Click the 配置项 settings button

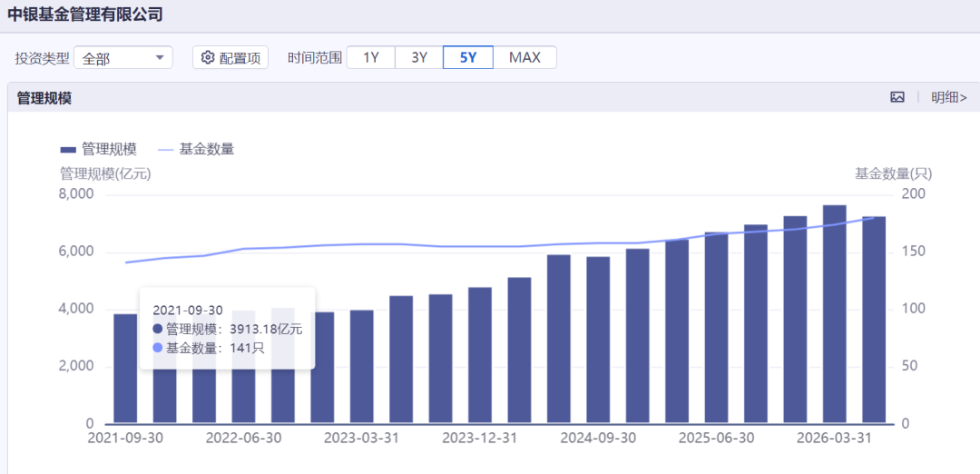[230, 57]
